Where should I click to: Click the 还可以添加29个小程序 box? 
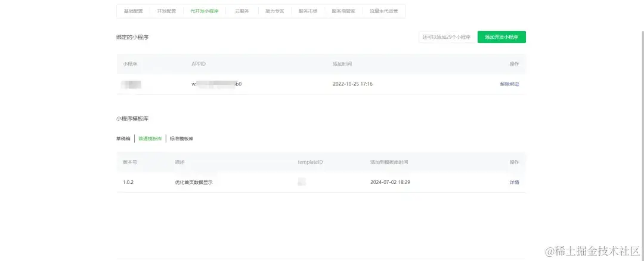pos(447,37)
